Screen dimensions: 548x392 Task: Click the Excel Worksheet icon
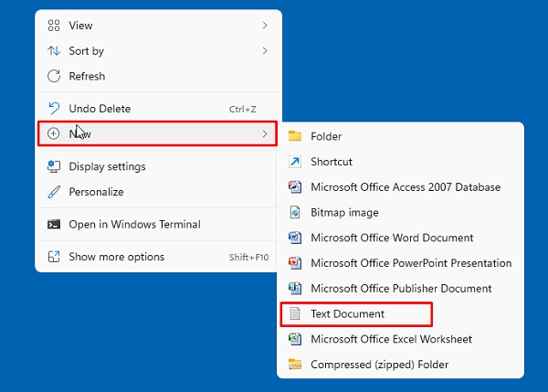pyautogui.click(x=295, y=339)
